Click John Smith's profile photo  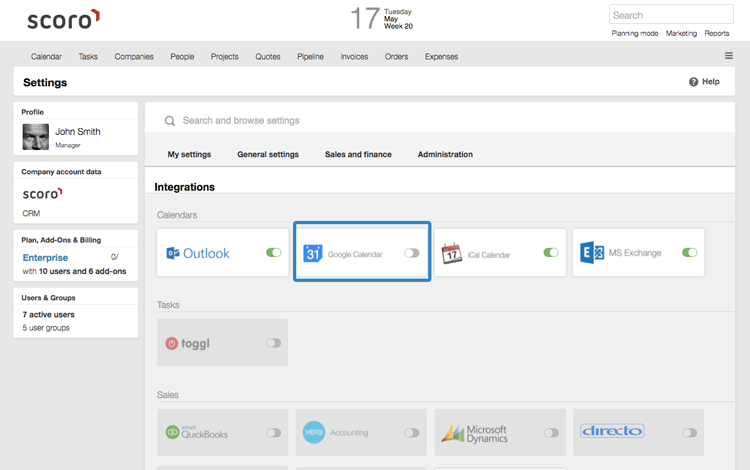click(x=36, y=137)
